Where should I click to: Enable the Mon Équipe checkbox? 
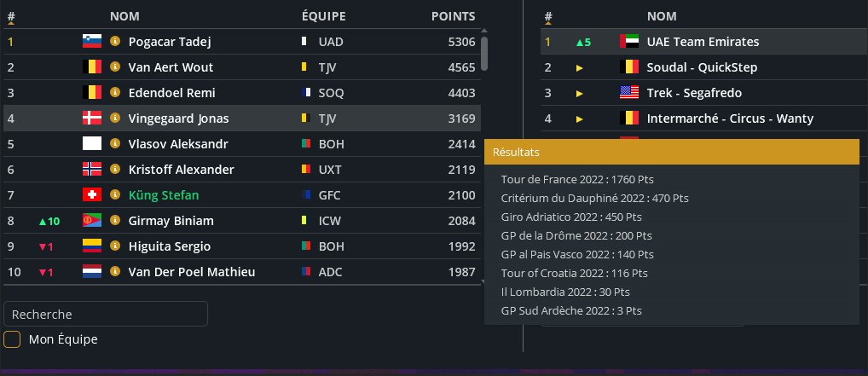click(12, 339)
